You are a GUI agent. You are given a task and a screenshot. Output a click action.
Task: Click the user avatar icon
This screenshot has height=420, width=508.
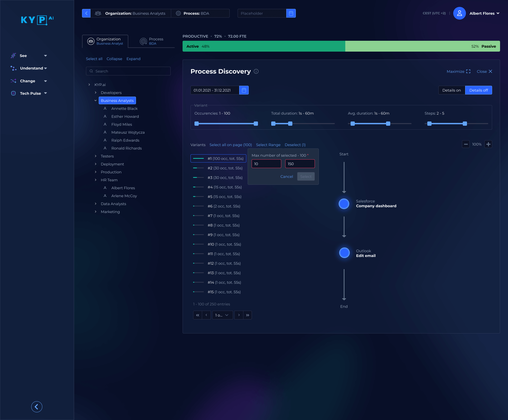(459, 13)
